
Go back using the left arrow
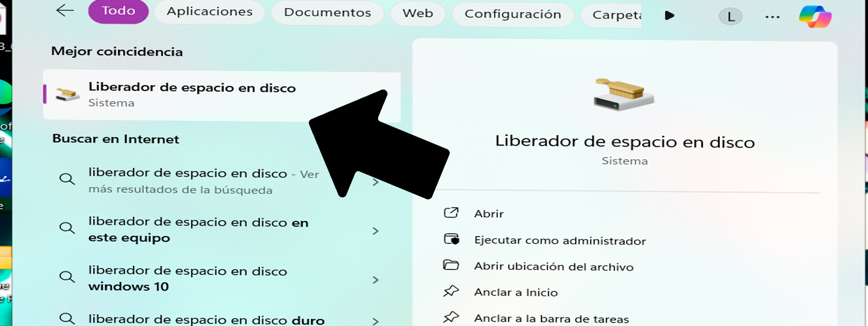click(x=65, y=10)
